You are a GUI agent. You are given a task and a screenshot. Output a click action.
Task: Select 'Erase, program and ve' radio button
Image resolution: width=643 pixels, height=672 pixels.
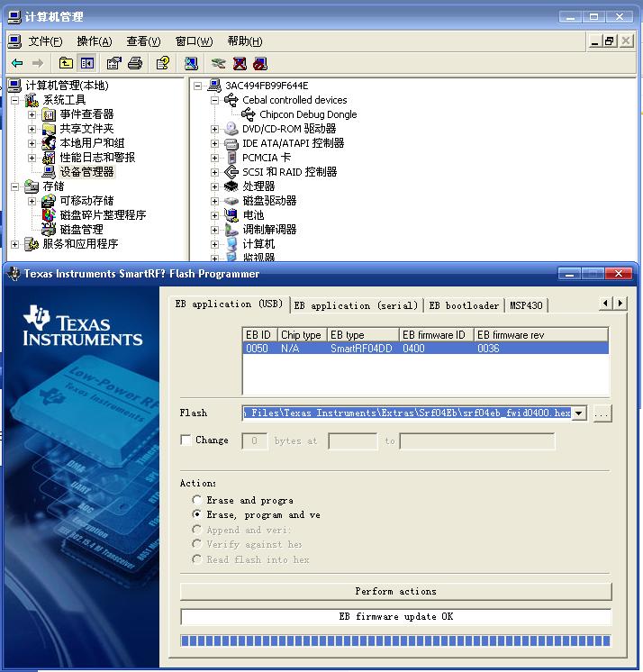pyautogui.click(x=196, y=513)
